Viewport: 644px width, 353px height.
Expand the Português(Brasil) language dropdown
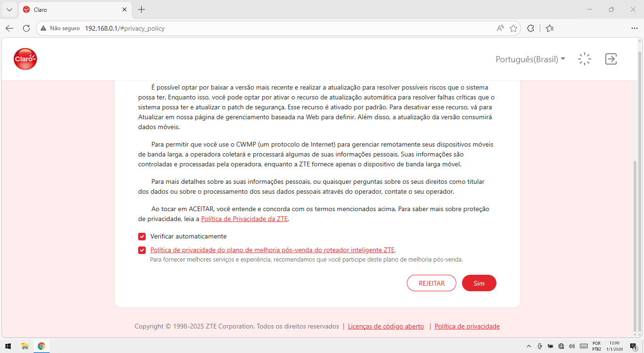(x=530, y=59)
